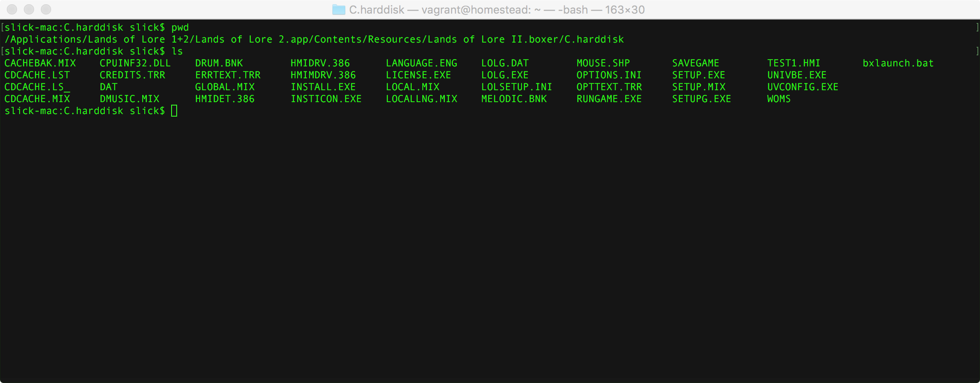The image size is (980, 383).
Task: Click UNIVBE.EXE file name
Action: coord(797,75)
